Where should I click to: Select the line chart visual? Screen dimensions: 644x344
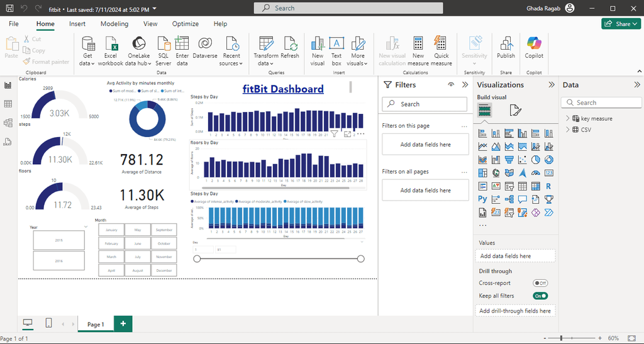pos(482,147)
